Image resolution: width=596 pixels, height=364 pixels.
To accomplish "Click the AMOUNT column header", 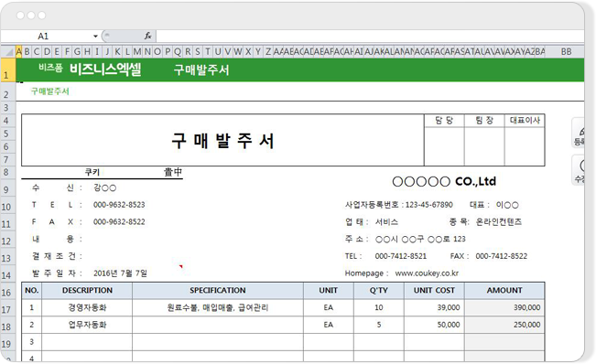I will click(x=504, y=290).
